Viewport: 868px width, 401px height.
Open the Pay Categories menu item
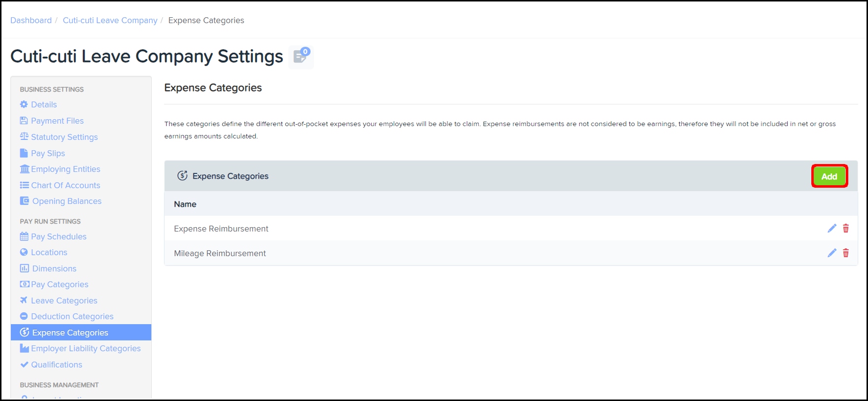60,284
